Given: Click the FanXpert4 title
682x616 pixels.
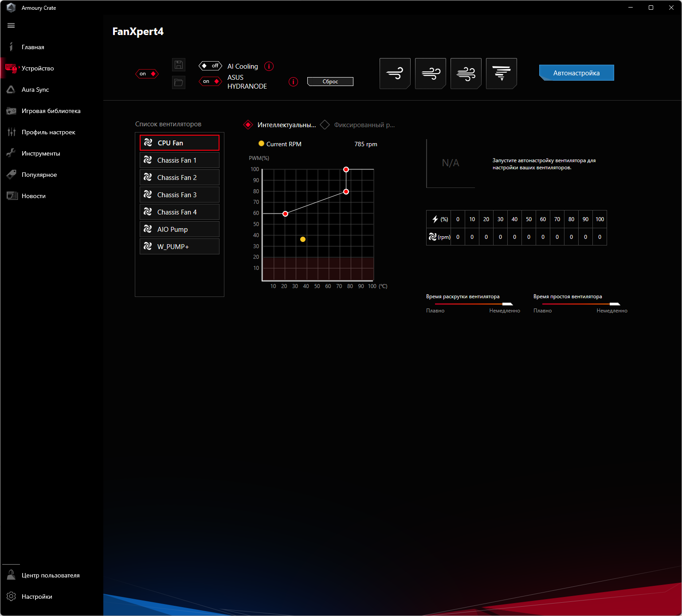Looking at the screenshot, I should [138, 31].
